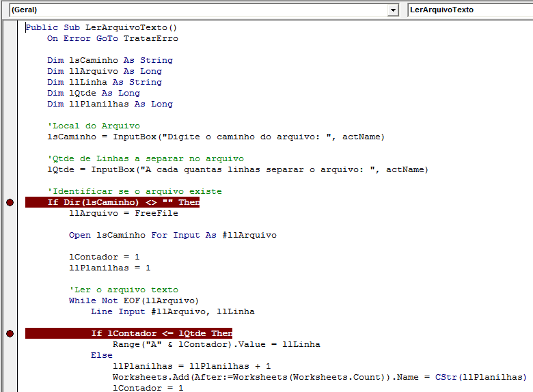Click the "Else" keyword in the code
533x392 pixels.
[x=101, y=355]
